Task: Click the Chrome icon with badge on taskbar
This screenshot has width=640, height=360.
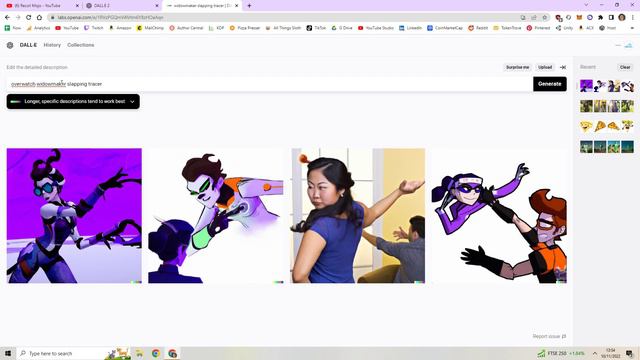Action: click(172, 353)
